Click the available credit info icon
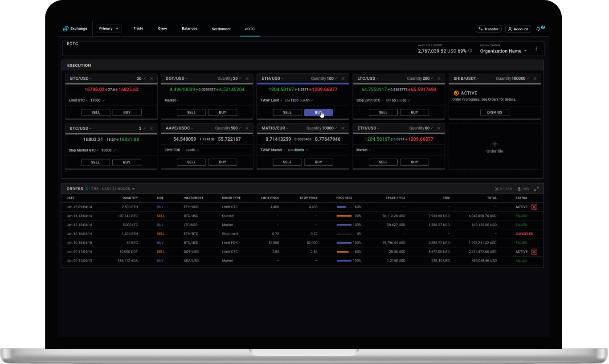The height and width of the screenshot is (364, 609). [x=470, y=51]
